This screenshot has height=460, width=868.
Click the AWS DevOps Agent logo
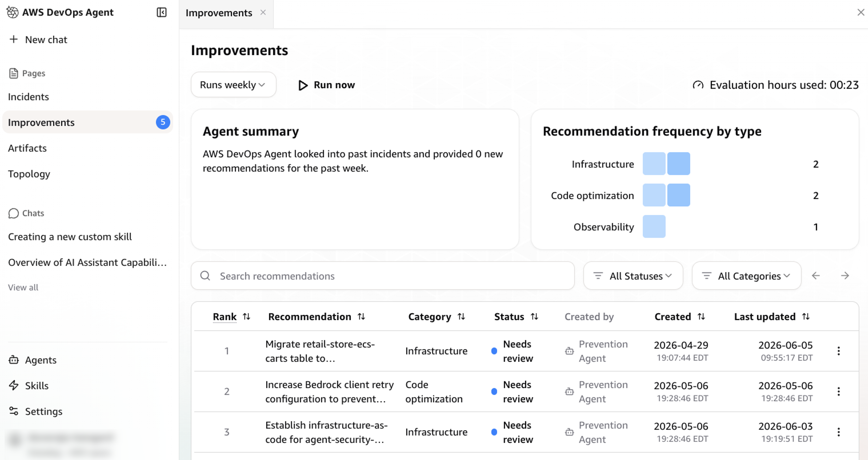pyautogui.click(x=13, y=12)
